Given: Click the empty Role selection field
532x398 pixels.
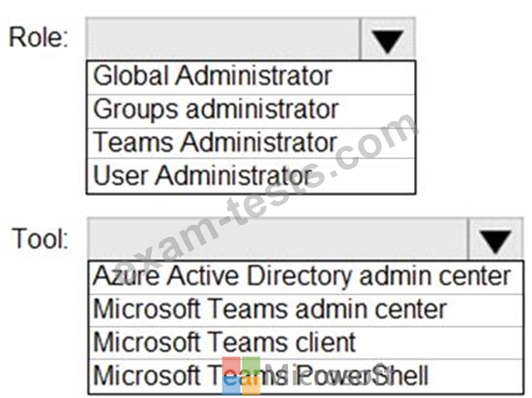Looking at the screenshot, I should coord(223,38).
